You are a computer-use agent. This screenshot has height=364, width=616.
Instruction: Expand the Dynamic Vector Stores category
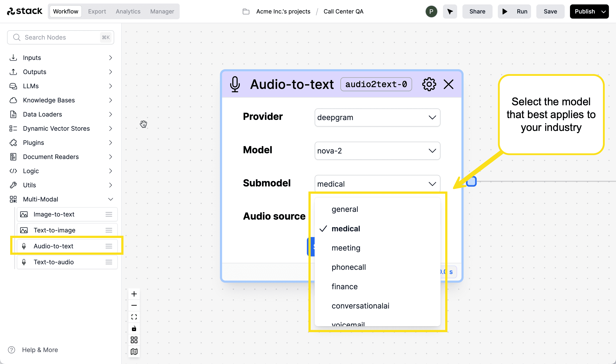pyautogui.click(x=61, y=128)
